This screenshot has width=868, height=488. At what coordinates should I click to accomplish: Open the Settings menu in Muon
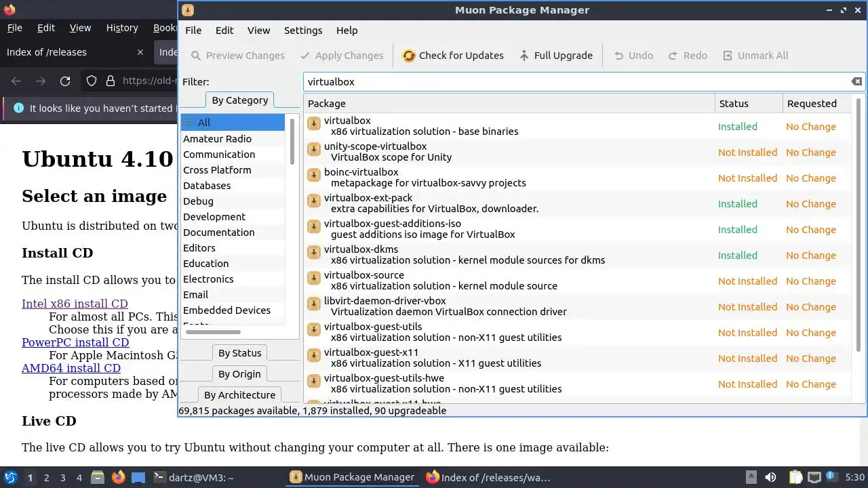[303, 30]
